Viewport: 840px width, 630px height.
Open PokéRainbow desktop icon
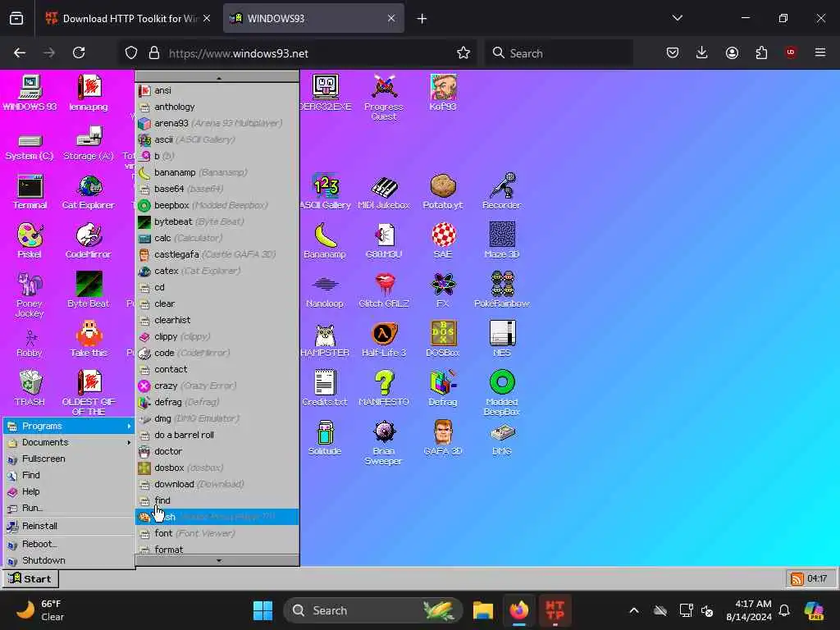(x=502, y=290)
